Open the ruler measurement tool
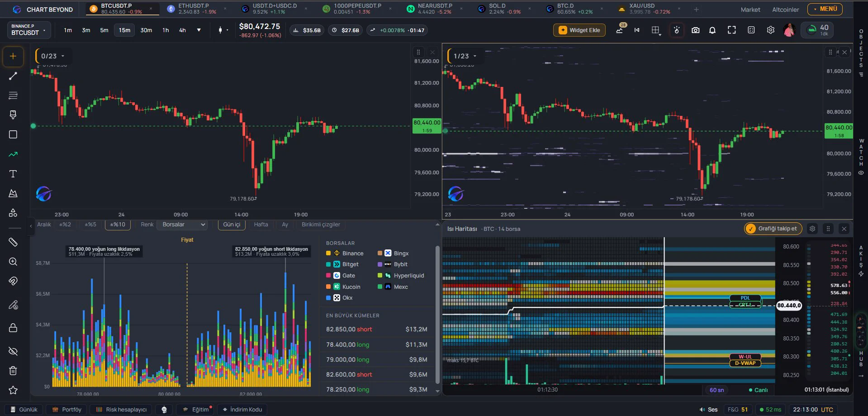Screen dimensions: 868x416 click(13, 242)
